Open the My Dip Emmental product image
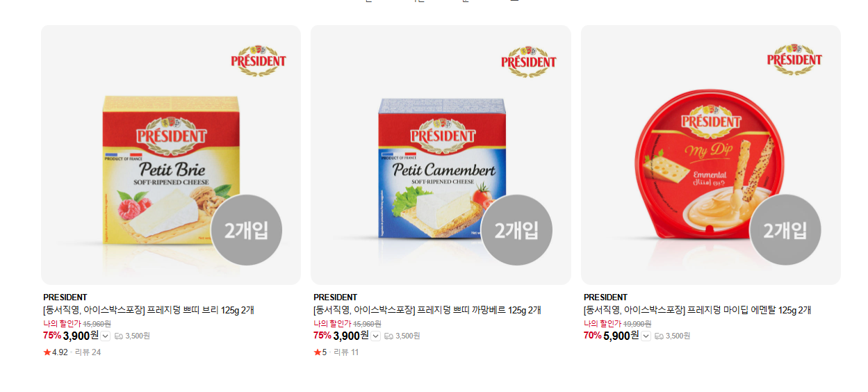868x392 pixels. [x=711, y=155]
